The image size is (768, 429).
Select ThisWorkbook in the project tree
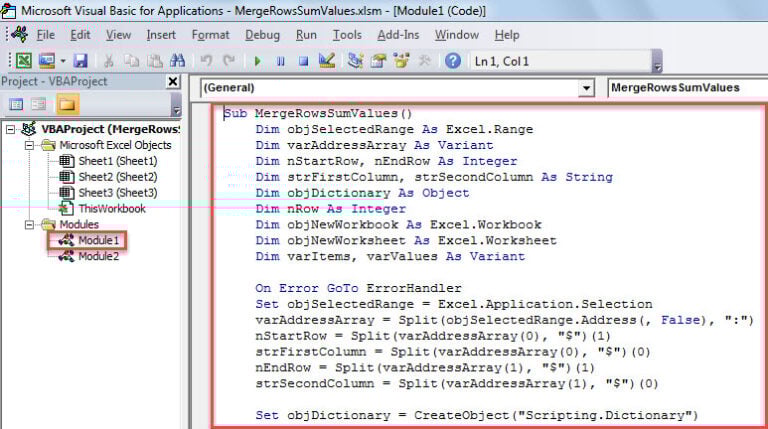coord(112,208)
